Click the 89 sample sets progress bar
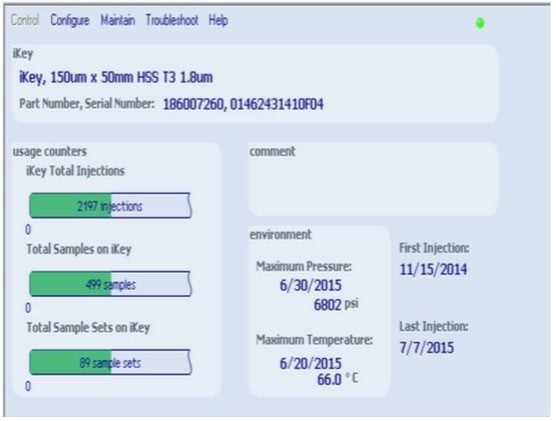Image resolution: width=556 pixels, height=421 pixels. pyautogui.click(x=110, y=362)
